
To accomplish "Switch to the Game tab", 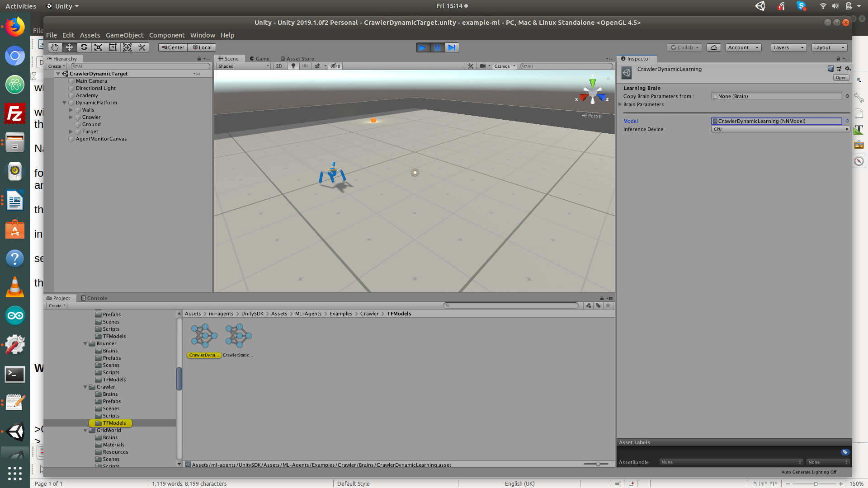I will [x=259, y=59].
